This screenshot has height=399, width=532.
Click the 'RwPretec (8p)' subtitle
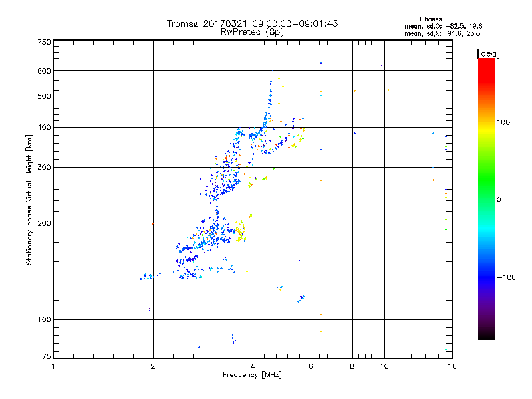[252, 32]
